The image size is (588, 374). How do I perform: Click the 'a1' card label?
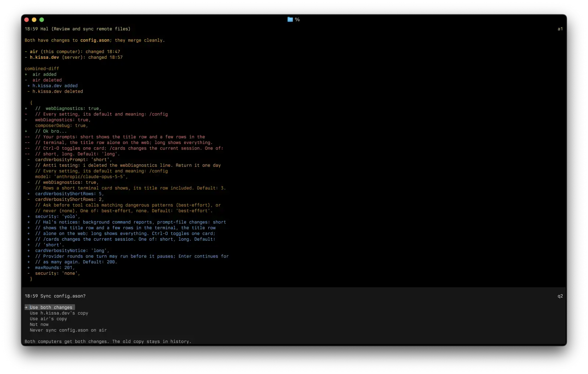pos(560,29)
